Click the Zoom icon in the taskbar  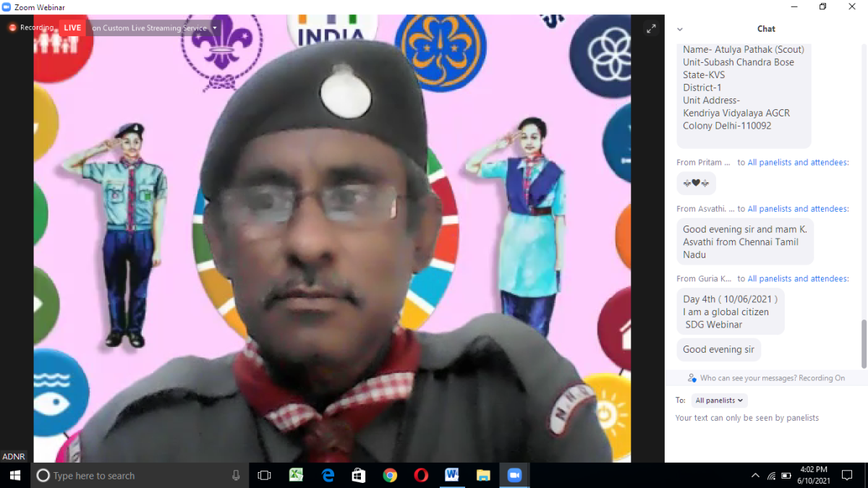click(514, 475)
